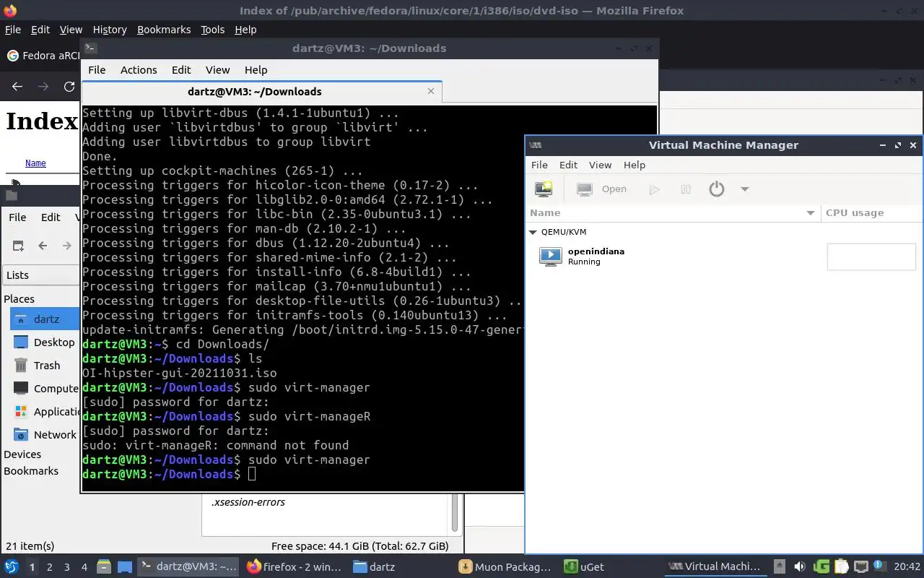Open terminal File menu

coord(97,70)
